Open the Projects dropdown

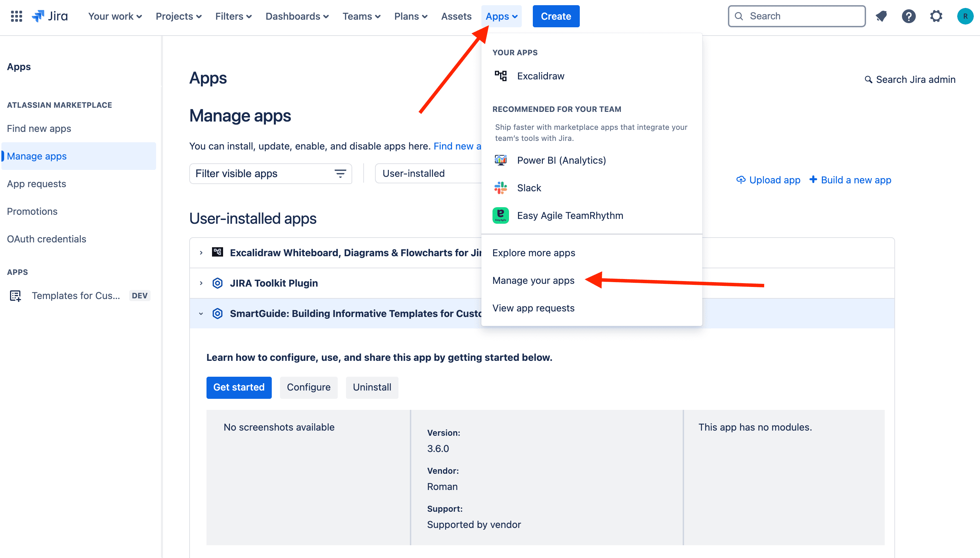(x=178, y=16)
